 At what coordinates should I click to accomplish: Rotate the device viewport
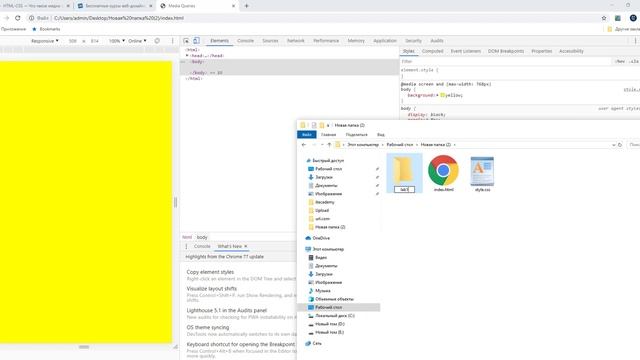(157, 41)
